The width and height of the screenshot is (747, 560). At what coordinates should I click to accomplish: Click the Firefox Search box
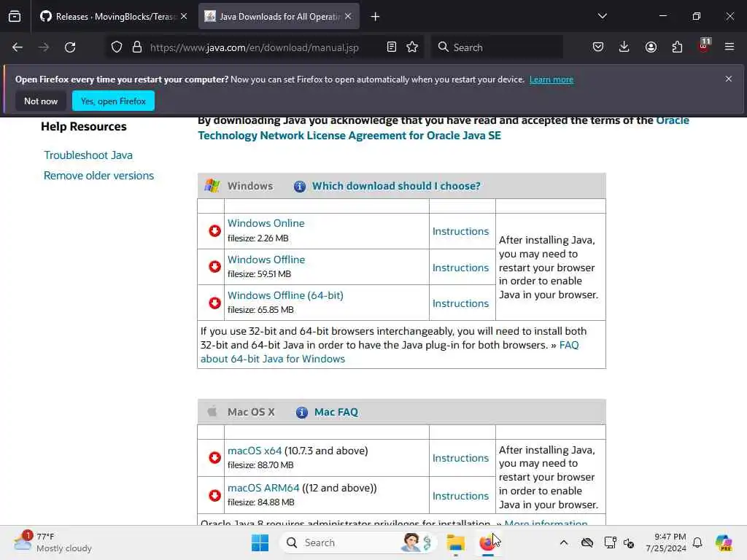(x=498, y=47)
